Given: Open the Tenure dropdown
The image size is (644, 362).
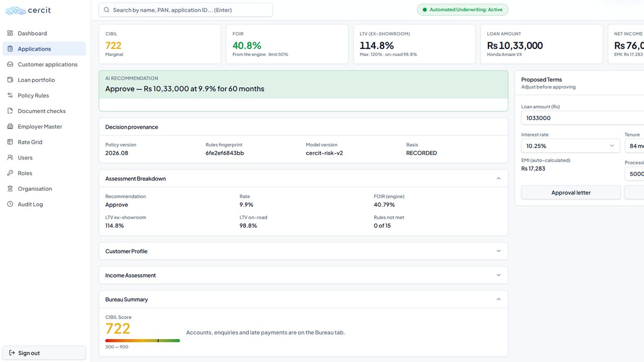Looking at the screenshot, I should pos(634,146).
